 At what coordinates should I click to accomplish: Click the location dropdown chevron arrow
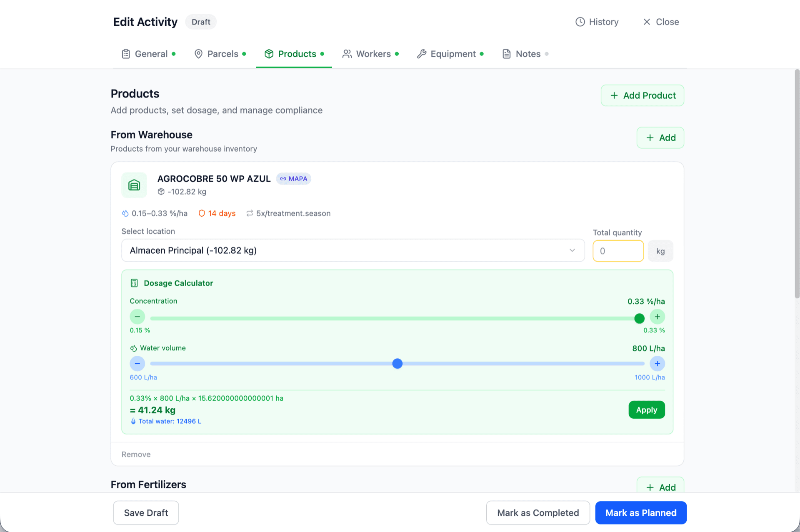click(x=572, y=250)
